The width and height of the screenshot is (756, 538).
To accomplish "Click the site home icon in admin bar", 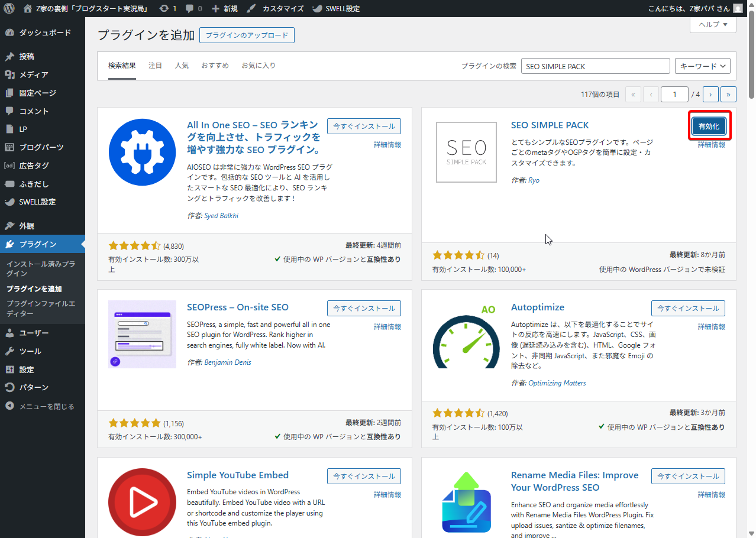I will click(28, 9).
